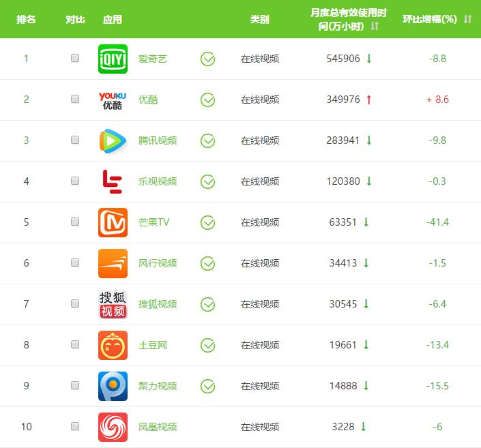Open the 聚力视频 app link
Viewport: 481px width, 448px height.
coord(158,386)
